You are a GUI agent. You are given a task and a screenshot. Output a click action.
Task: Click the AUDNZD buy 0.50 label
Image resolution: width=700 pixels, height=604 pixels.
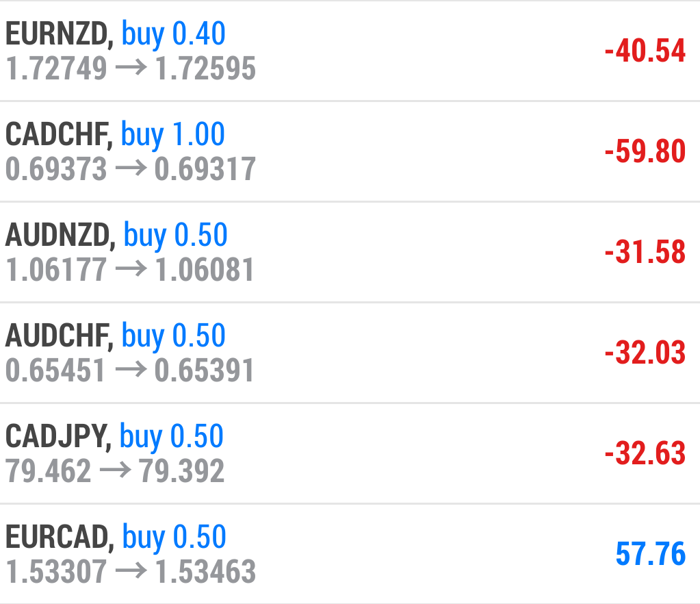tap(175, 236)
